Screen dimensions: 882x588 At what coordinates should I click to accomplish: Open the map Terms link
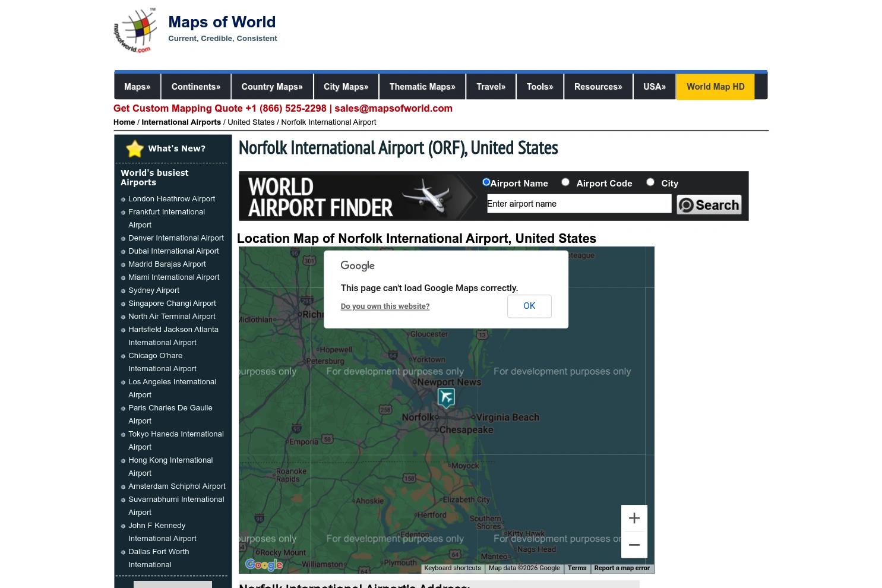point(577,568)
